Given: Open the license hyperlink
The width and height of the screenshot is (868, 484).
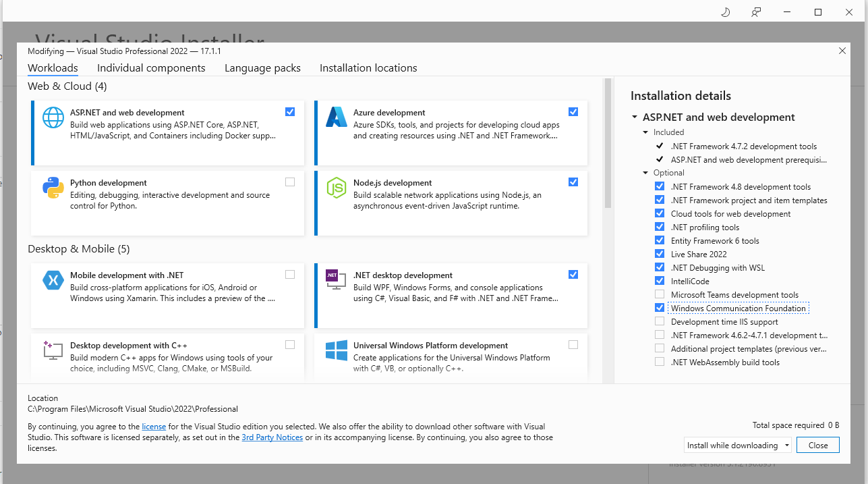Looking at the screenshot, I should coord(154,426).
